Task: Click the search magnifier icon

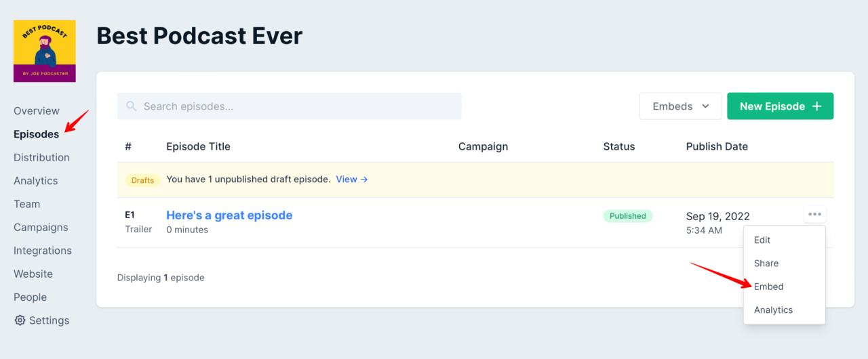Action: (x=132, y=106)
